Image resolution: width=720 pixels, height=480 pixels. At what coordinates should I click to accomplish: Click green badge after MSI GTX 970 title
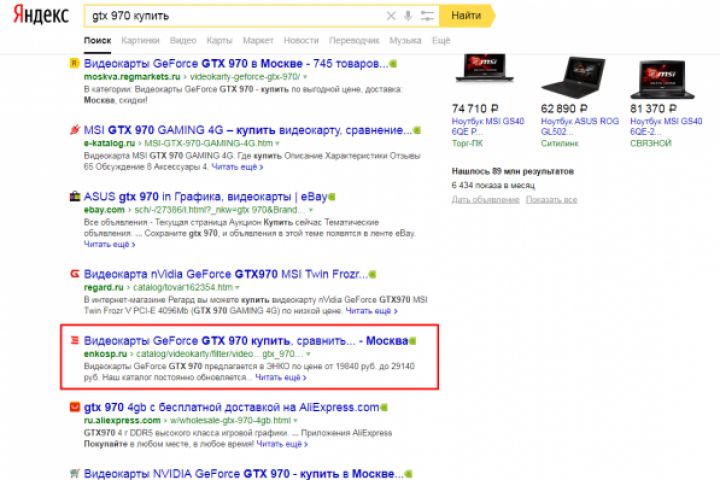pos(416,130)
